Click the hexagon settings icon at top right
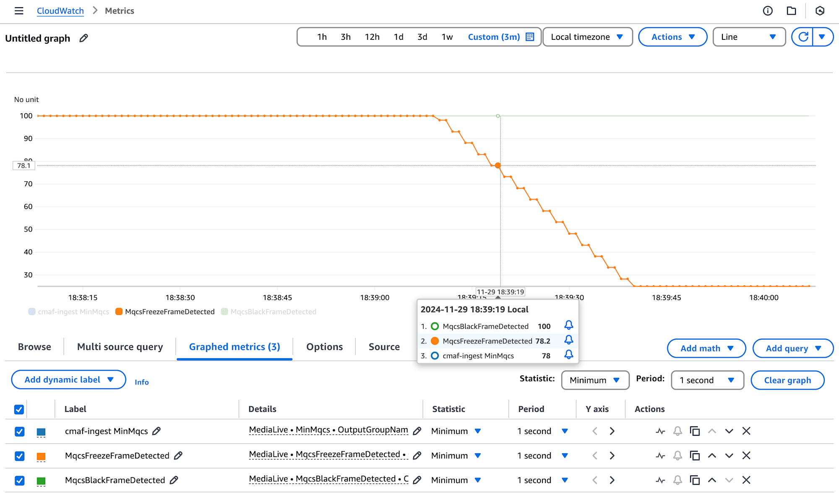839x504 pixels. coord(820,11)
